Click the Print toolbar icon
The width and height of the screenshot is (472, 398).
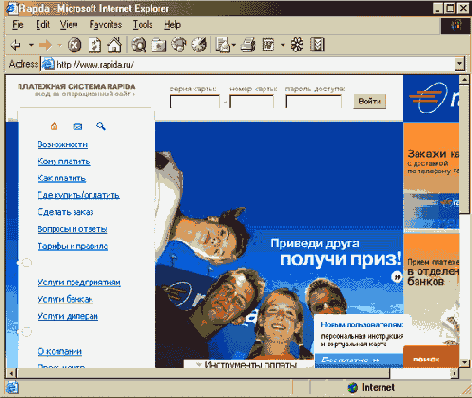[248, 45]
